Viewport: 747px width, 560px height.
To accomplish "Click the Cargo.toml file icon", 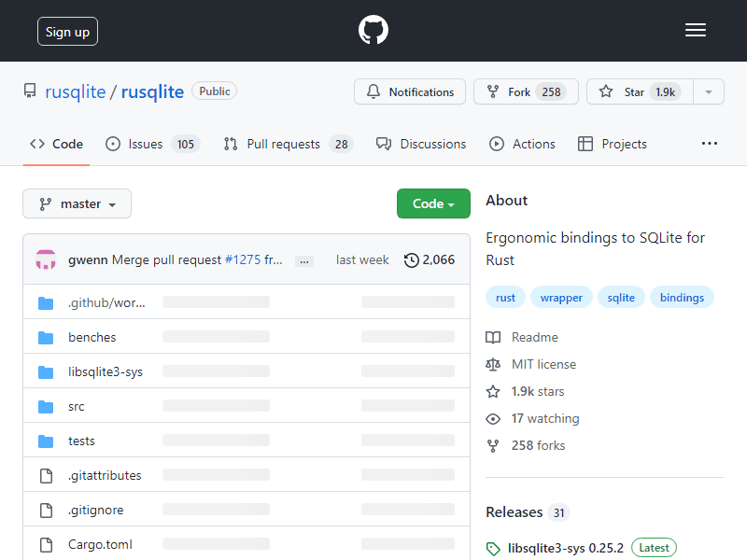I will click(x=46, y=545).
